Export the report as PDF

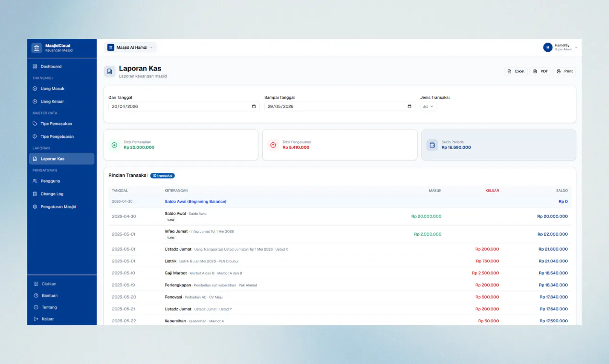[540, 71]
